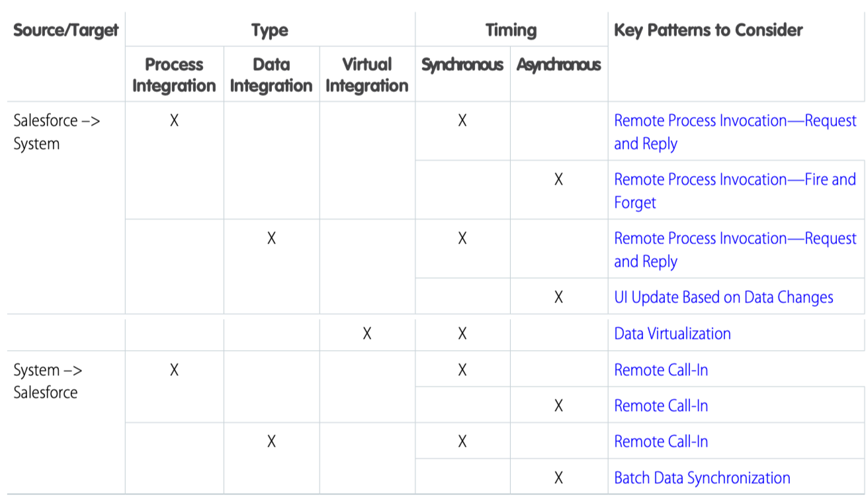Select the Key Patterns to Consider header
Screen dimensions: 868x499
708,30
